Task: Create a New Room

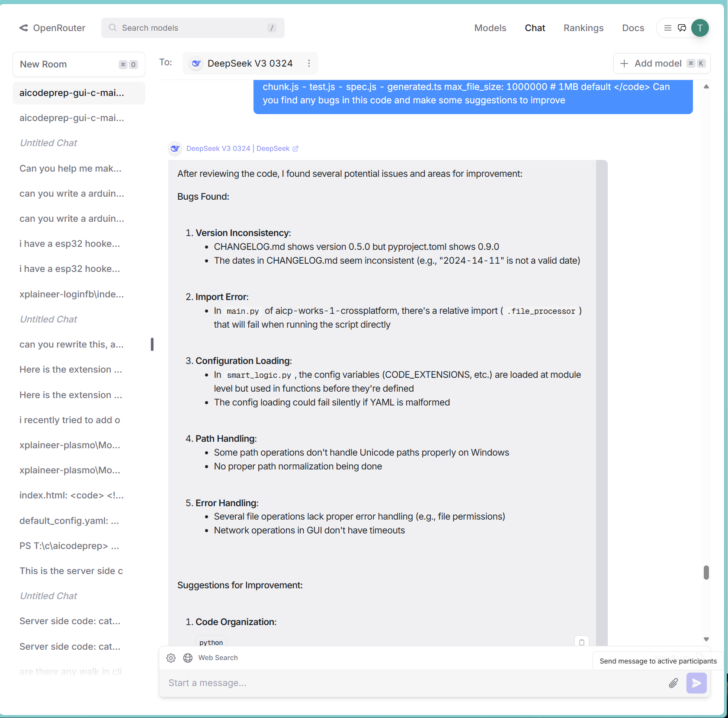Action: [79, 64]
